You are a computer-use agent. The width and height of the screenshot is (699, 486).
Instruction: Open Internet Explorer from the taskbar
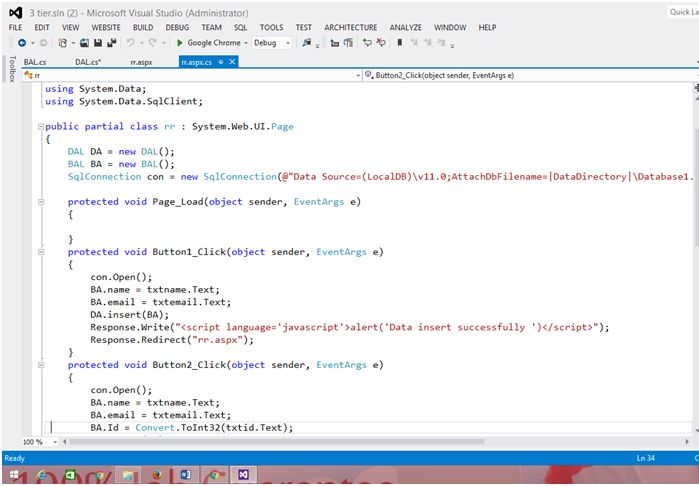pyautogui.click(x=42, y=475)
